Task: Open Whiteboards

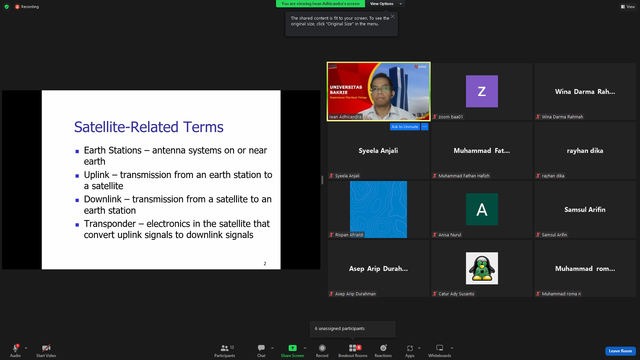Action: click(440, 350)
